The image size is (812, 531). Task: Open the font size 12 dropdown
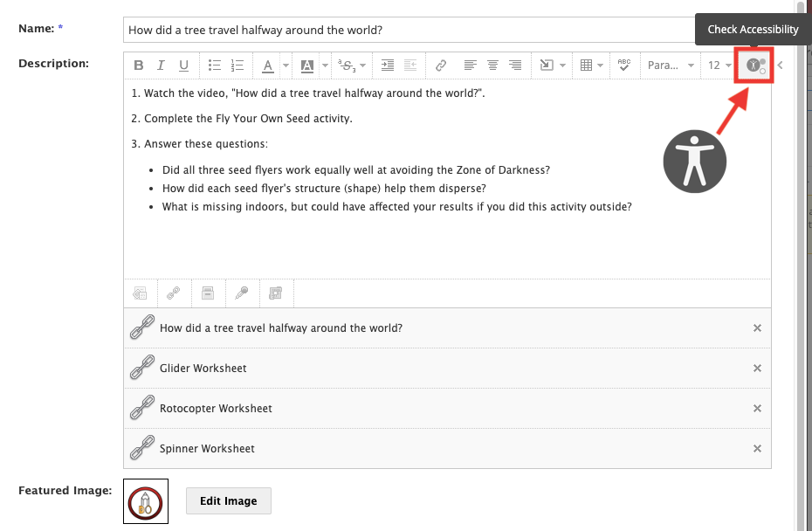tap(719, 66)
